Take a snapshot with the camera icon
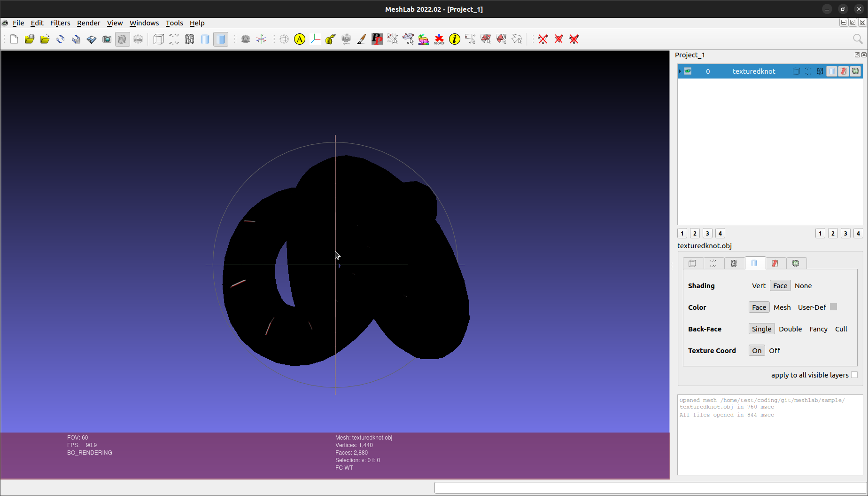This screenshot has width=868, height=496. pos(107,39)
